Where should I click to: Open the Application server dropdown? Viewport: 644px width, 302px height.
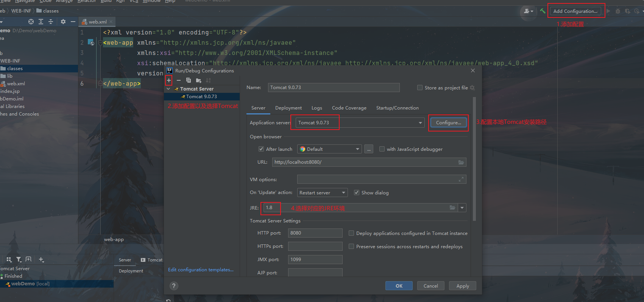[x=420, y=123]
